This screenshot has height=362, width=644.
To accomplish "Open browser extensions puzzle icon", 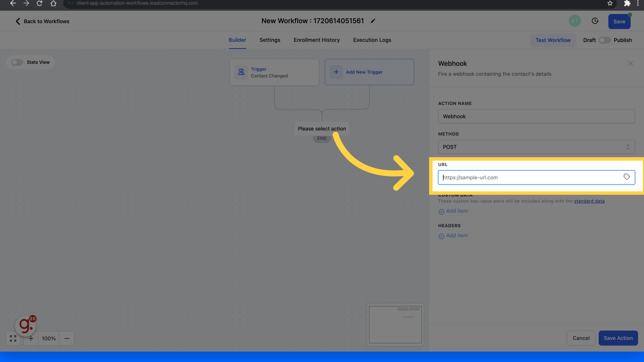I will click(x=627, y=3).
